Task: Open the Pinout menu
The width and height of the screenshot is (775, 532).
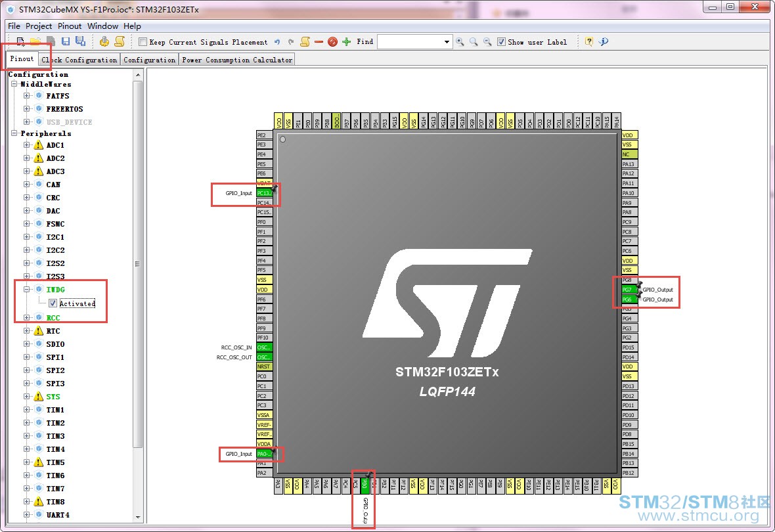Action: 70,26
